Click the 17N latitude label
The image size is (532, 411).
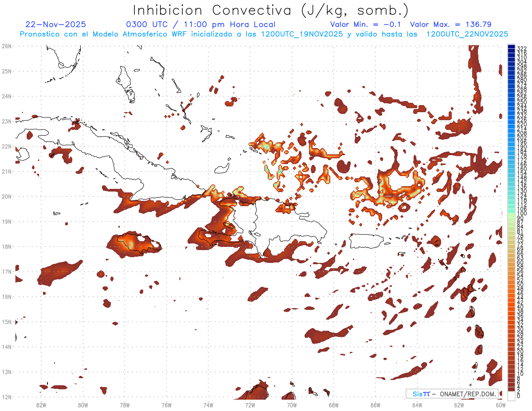(6, 271)
